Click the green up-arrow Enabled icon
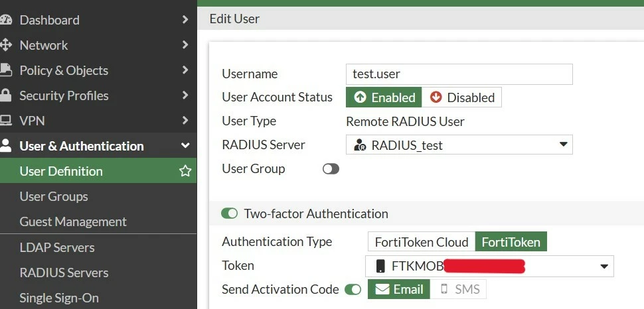The width and height of the screenshot is (644, 309). tap(361, 97)
